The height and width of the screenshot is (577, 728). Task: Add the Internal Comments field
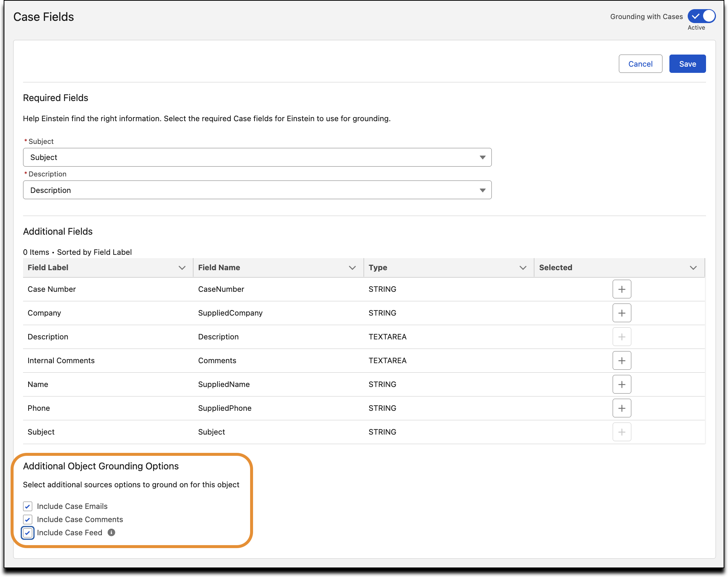(x=621, y=361)
